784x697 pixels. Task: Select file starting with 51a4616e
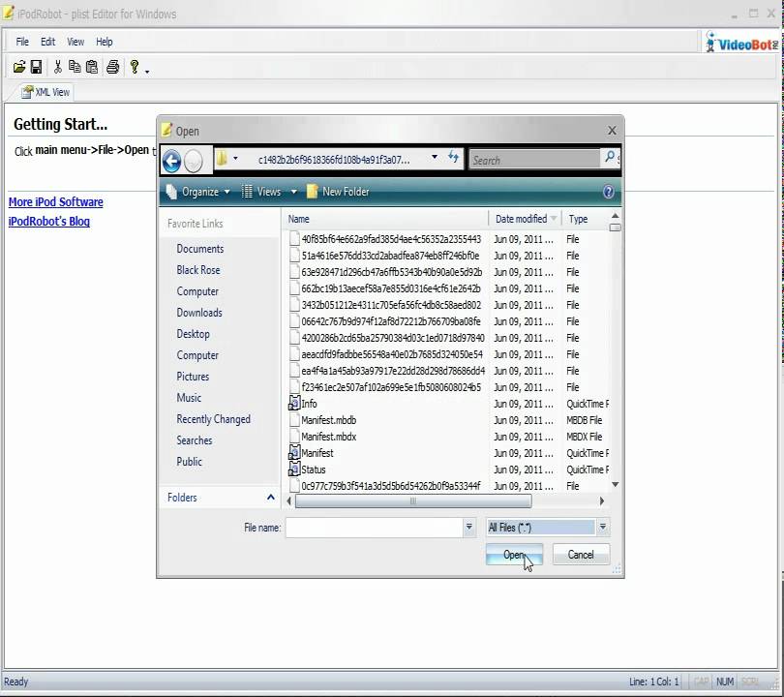point(390,256)
